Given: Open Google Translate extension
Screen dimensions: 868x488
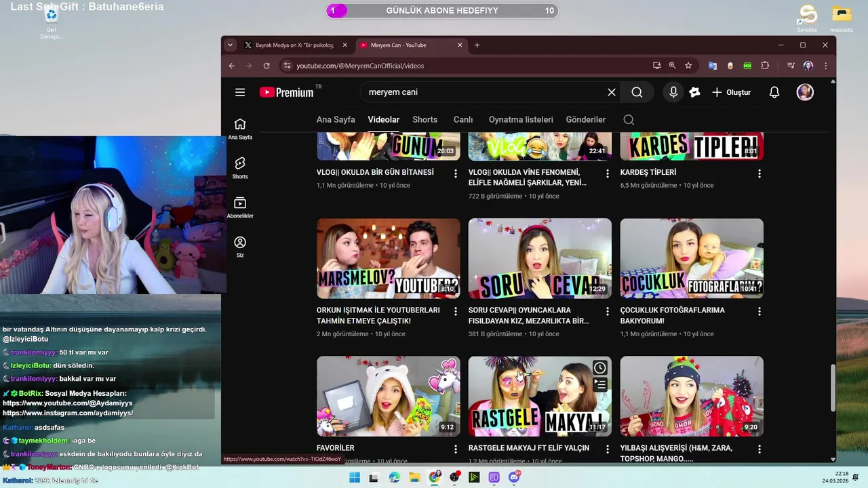Looking at the screenshot, I should [713, 66].
